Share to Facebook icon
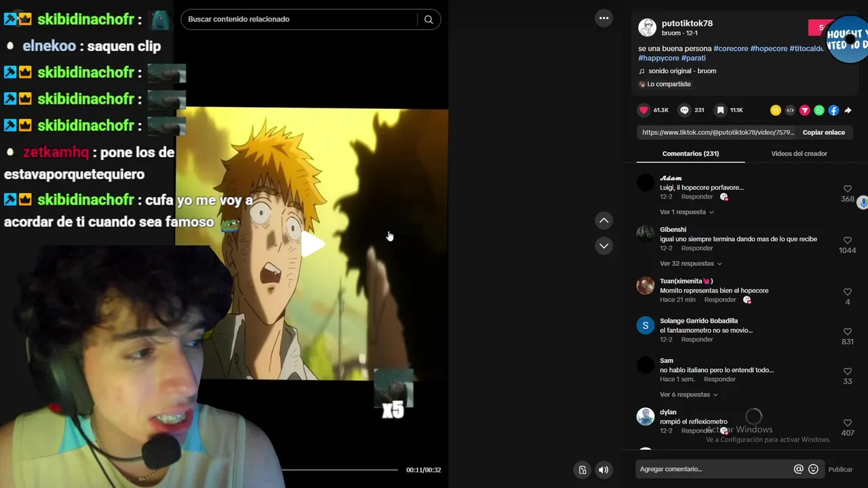Viewport: 868px width, 488px height. point(833,110)
